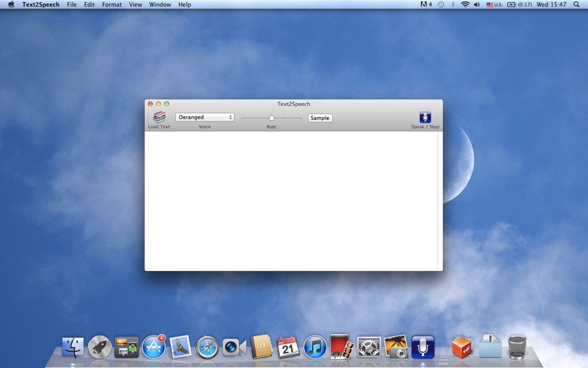Open the Wi-Fi status menu

[465, 4]
